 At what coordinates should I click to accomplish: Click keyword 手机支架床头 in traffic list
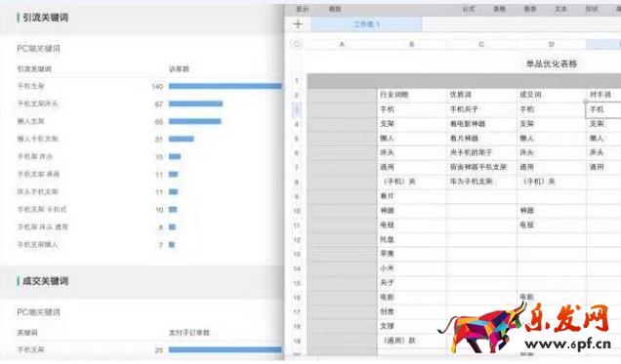pyautogui.click(x=38, y=103)
